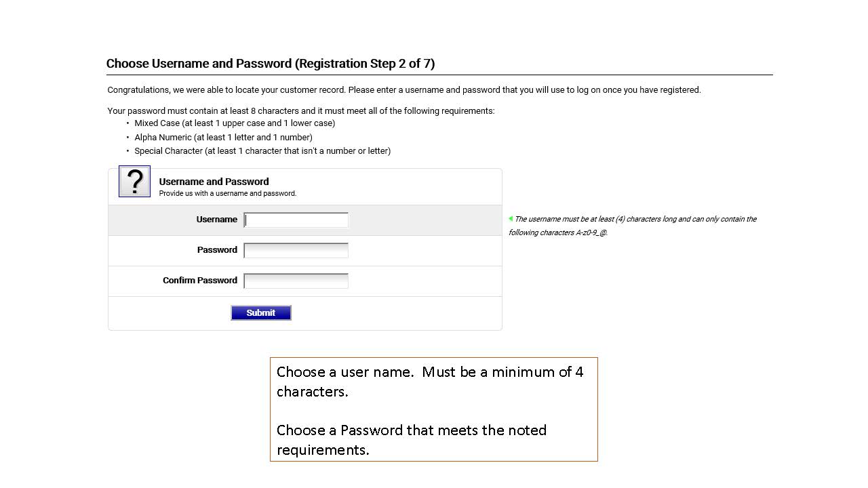
Task: Click the Special Character requirement bullet
Action: click(262, 151)
